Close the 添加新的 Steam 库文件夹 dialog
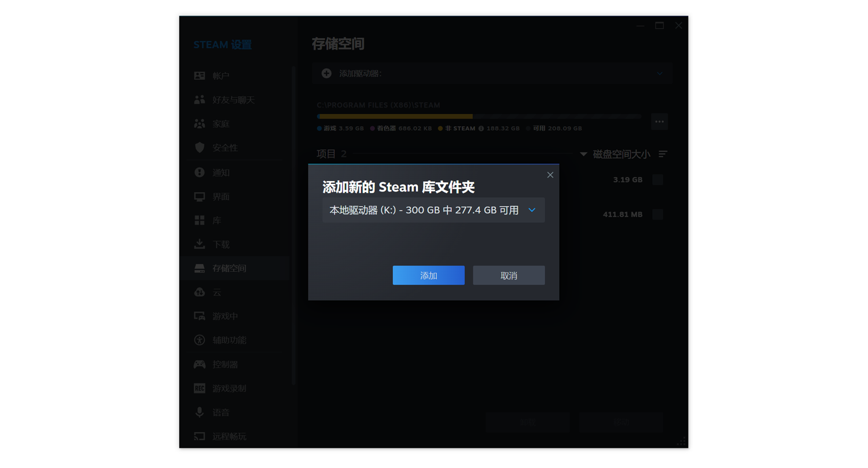 tap(550, 175)
